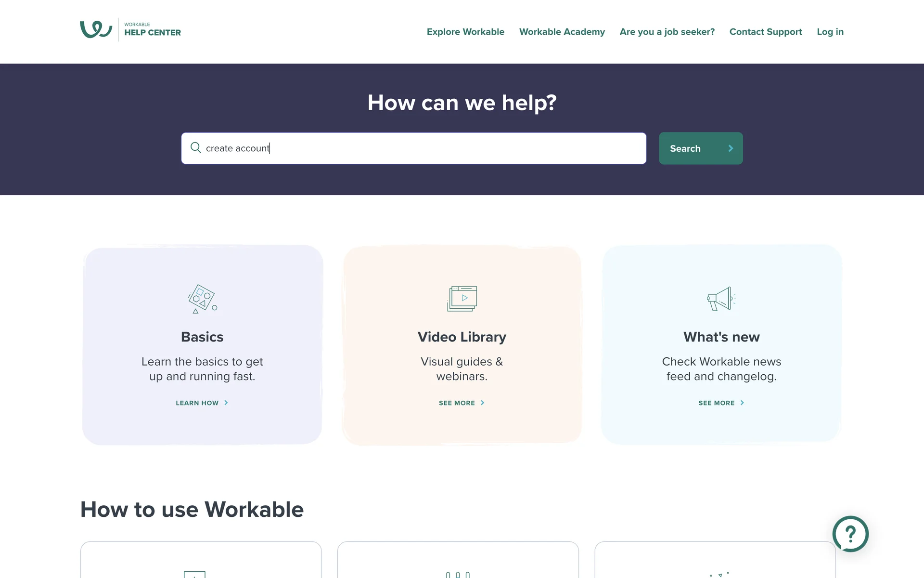Image resolution: width=924 pixels, height=578 pixels.
Task: Open the help question mark widget
Action: point(850,534)
